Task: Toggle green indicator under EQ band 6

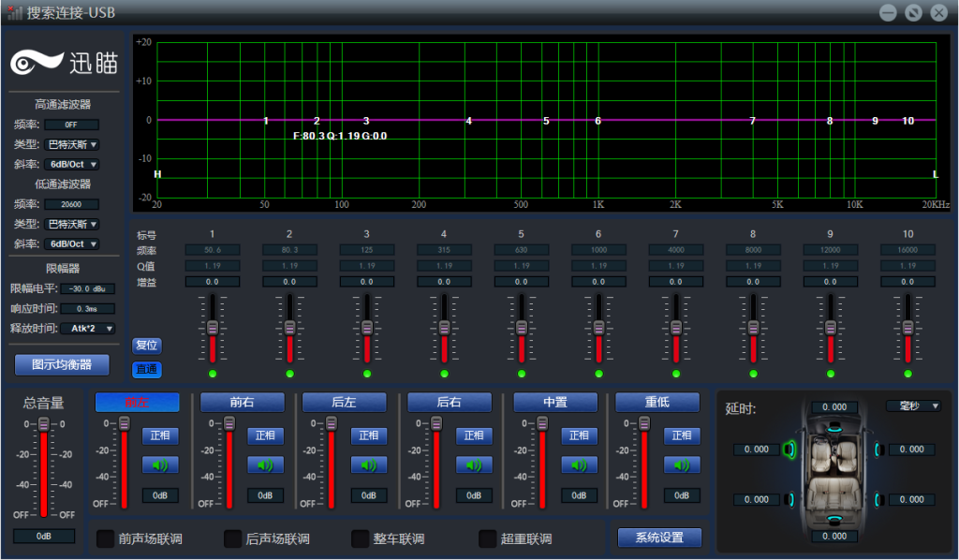Action: point(598,374)
